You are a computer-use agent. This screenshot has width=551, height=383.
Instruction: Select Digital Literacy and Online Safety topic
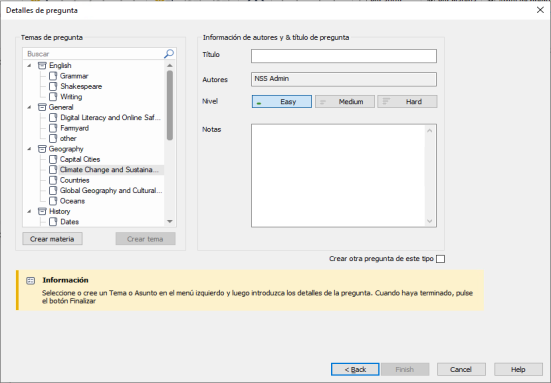pos(110,117)
